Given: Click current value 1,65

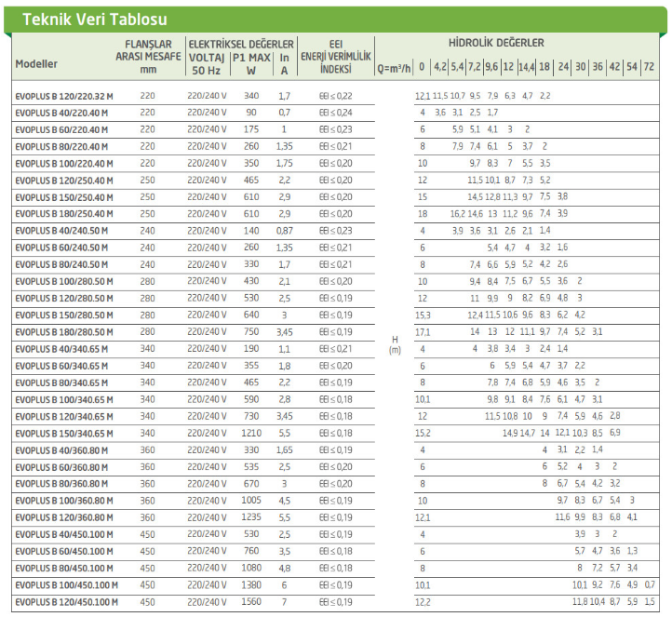Looking at the screenshot, I should pos(285,450).
